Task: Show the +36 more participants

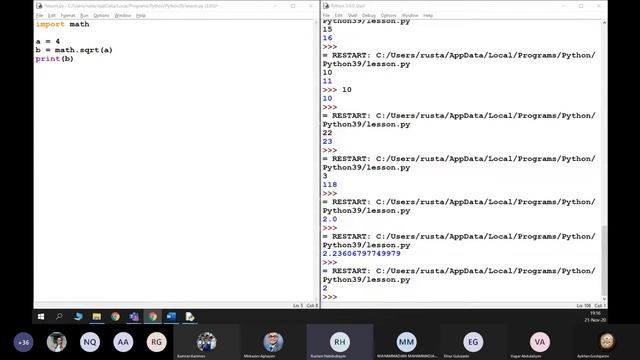Action: (23, 342)
